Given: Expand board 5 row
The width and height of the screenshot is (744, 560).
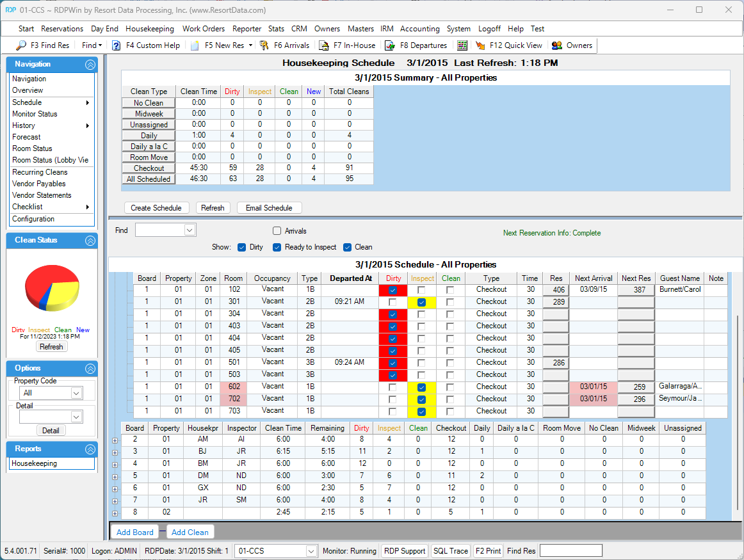Looking at the screenshot, I should [x=115, y=477].
